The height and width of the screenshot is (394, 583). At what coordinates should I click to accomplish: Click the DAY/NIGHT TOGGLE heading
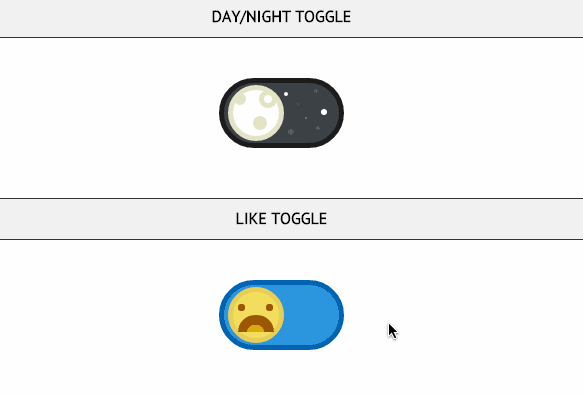(281, 17)
